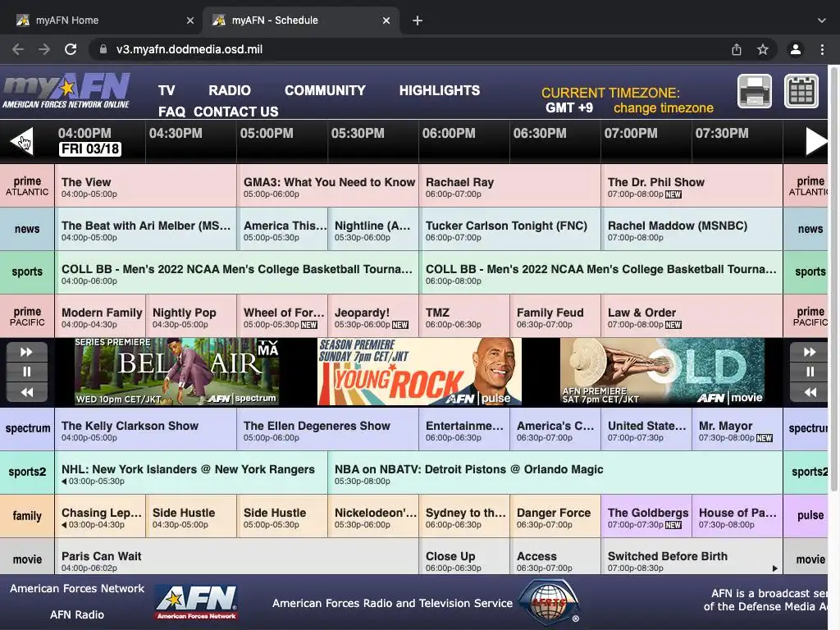
Task: Click the AFRTS globe emblem
Action: (x=549, y=602)
